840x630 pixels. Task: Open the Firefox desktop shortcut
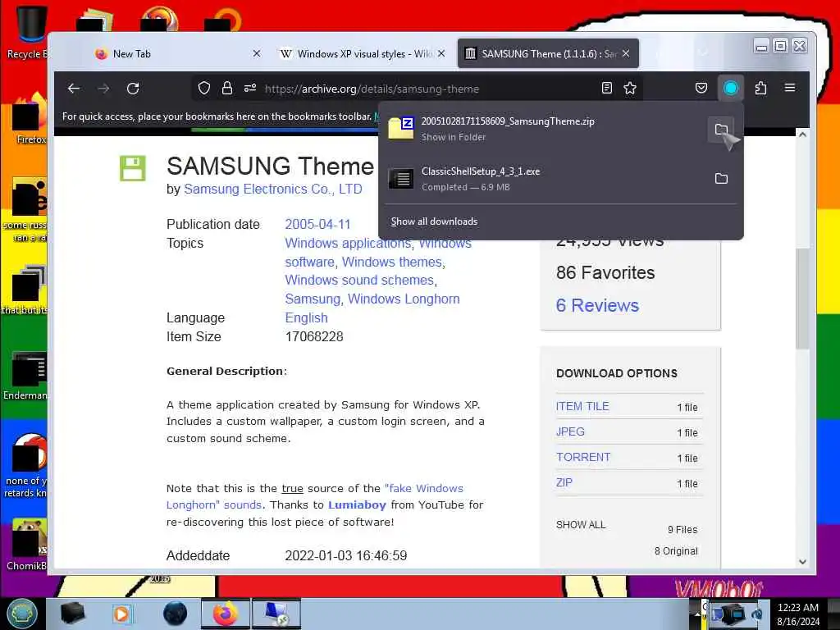(30, 119)
